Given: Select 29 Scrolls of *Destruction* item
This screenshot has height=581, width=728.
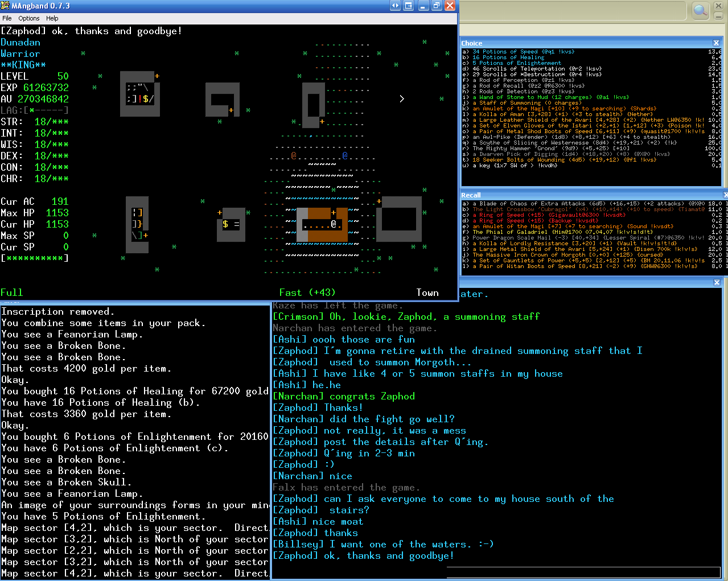Looking at the screenshot, I should 591,75.
